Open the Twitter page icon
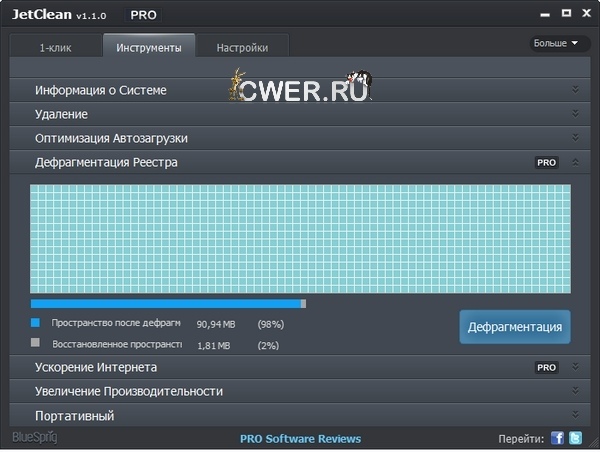600x453 pixels. click(576, 438)
